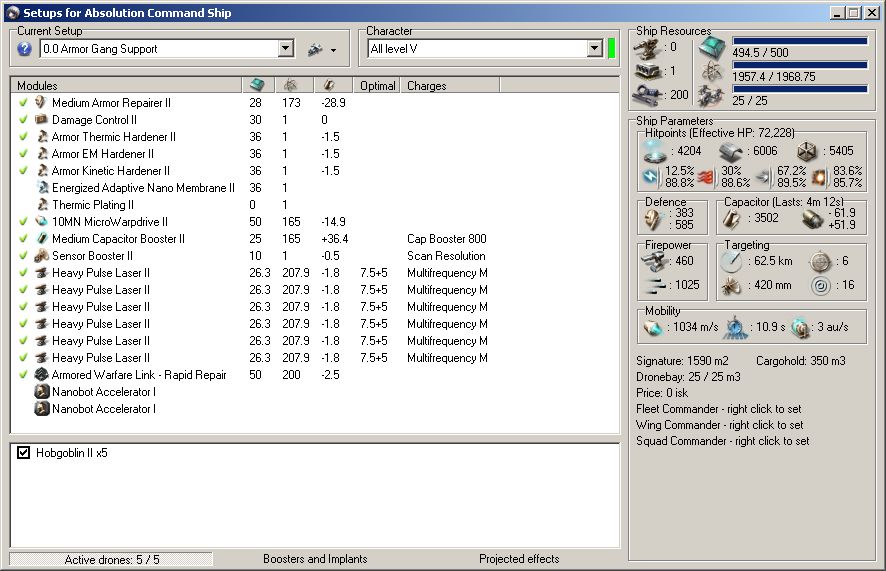This screenshot has height=571, width=886.
Task: Click the Medium Armor Repairer II module icon
Action: coord(41,103)
